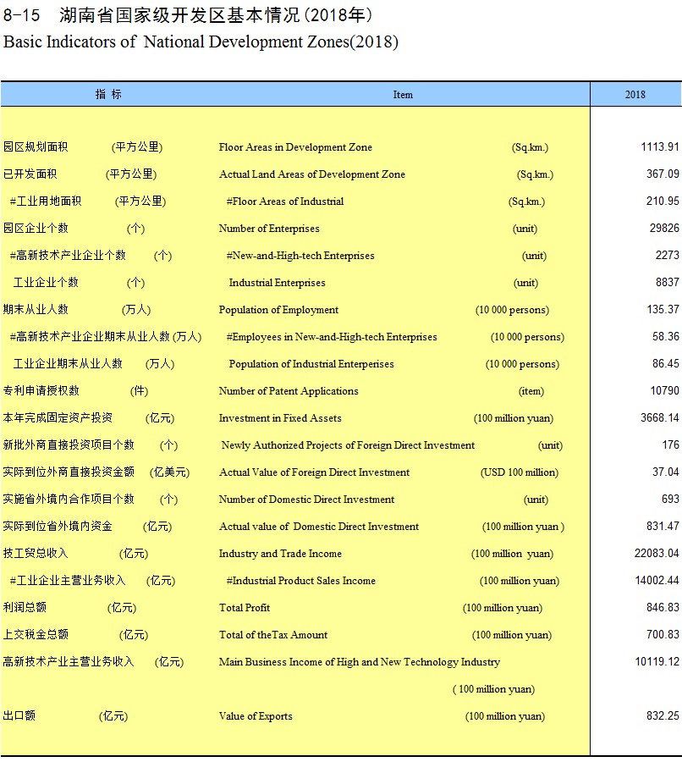Select the value 86.45
682x784 pixels.
click(666, 363)
